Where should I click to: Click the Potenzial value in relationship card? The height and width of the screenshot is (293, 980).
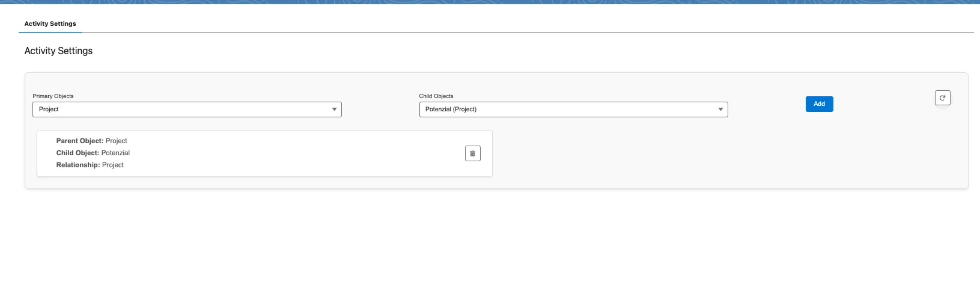pos(115,153)
